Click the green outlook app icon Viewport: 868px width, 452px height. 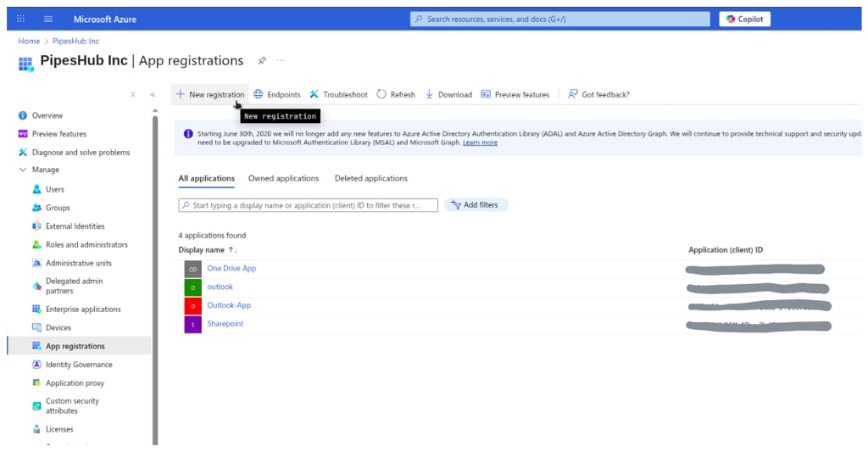pyautogui.click(x=192, y=287)
